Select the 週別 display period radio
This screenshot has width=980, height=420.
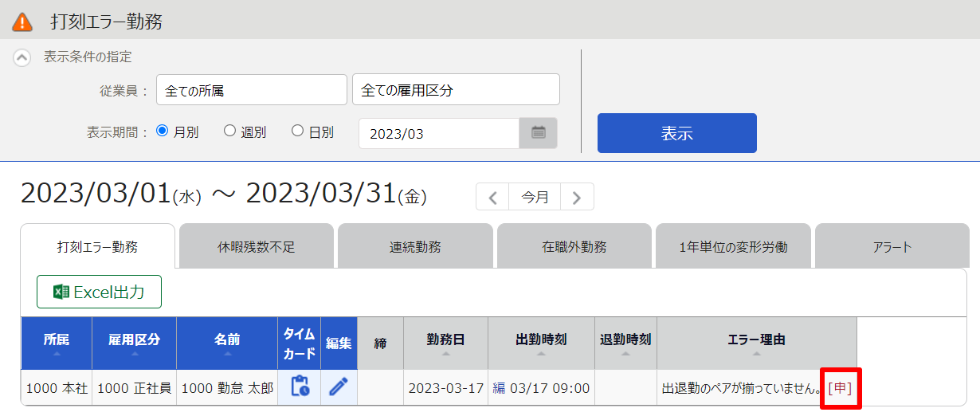pos(230,131)
